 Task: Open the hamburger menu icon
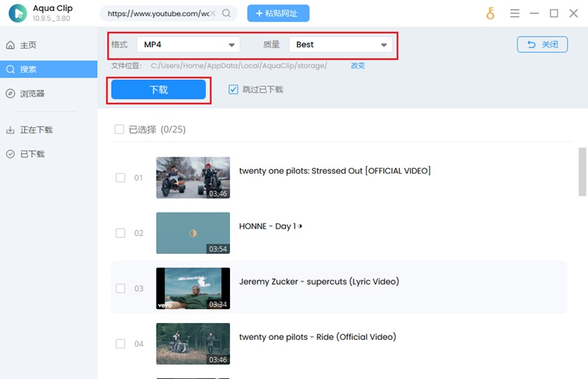point(514,13)
